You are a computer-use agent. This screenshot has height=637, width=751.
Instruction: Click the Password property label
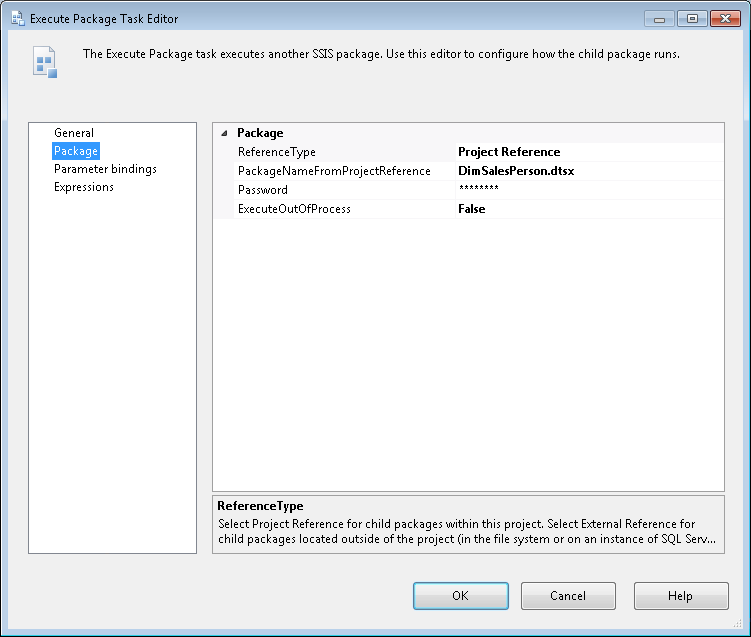(262, 190)
